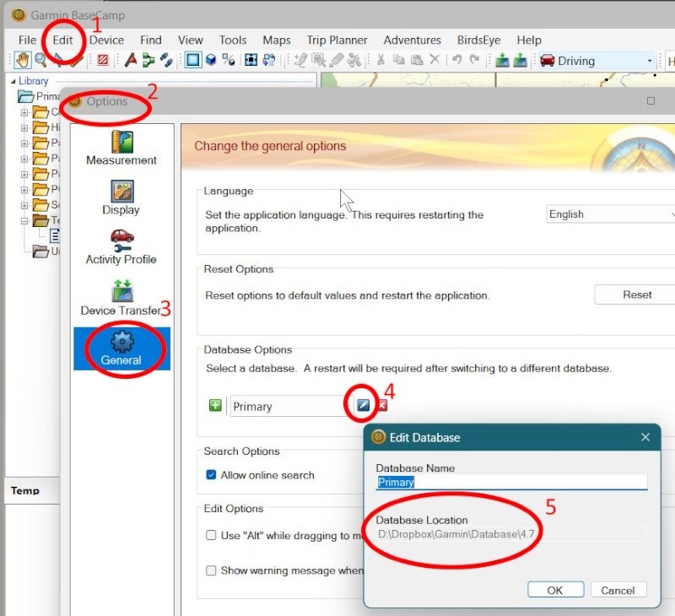675x616 pixels.
Task: Click the blue rotating arrows toolbar icon
Action: coord(269,60)
